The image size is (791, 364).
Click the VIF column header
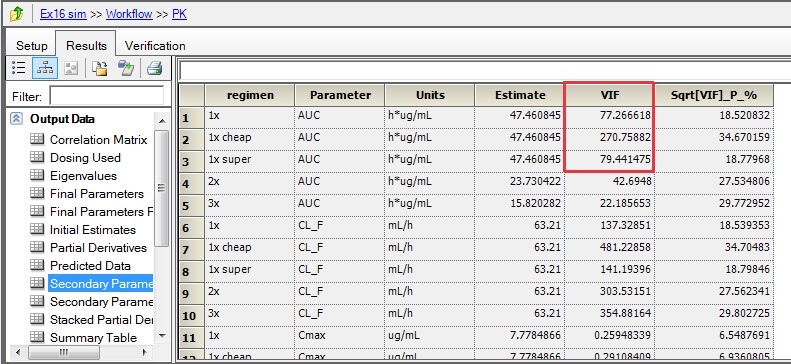pos(609,95)
